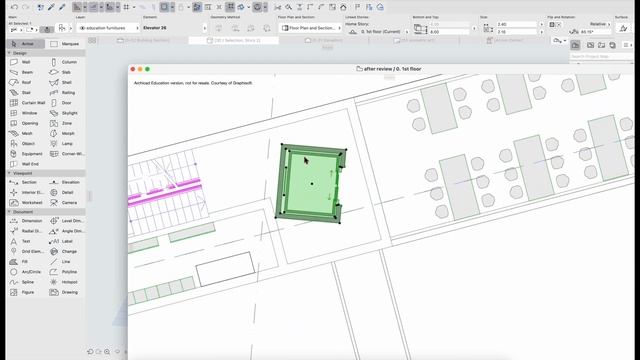Select the Arrow tool
The height and width of the screenshot is (360, 640).
pos(26,44)
